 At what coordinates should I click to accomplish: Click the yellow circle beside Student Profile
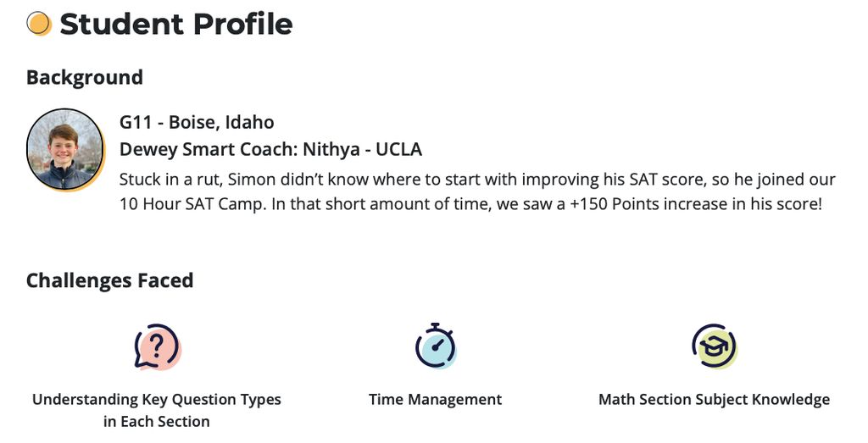click(39, 24)
